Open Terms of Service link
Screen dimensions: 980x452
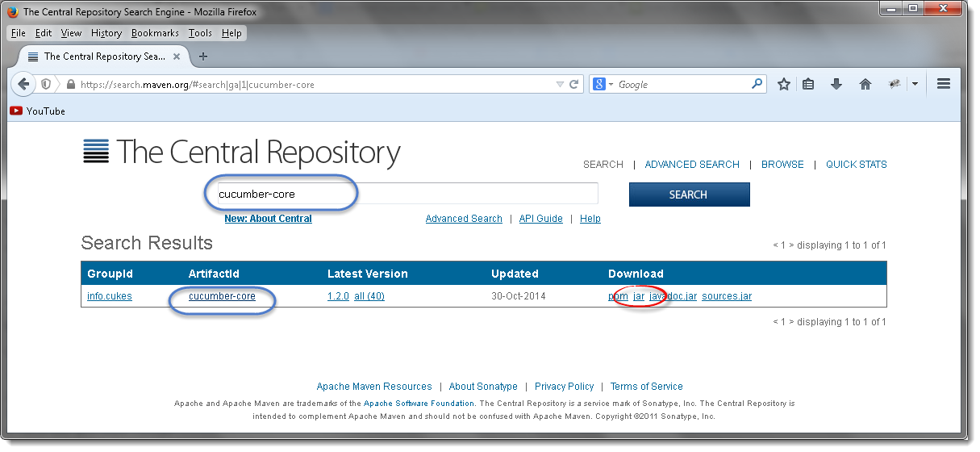[647, 387]
